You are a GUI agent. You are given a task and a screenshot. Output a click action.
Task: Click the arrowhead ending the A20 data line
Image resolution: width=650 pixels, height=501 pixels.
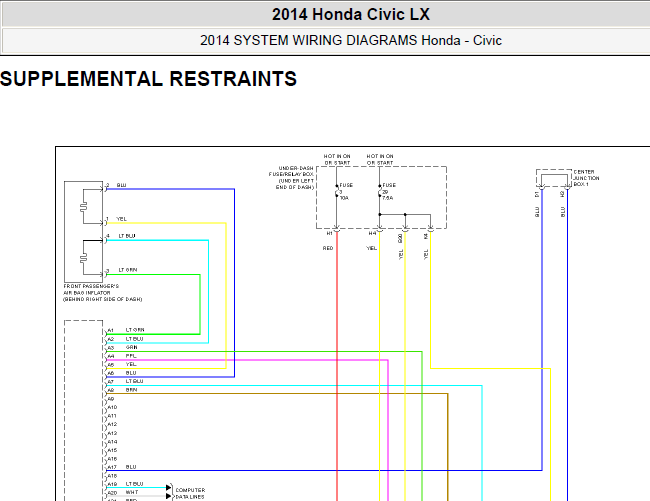168,496
